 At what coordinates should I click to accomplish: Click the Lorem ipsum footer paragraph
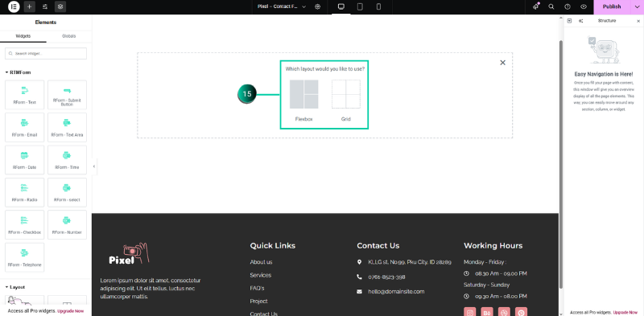pos(151,289)
